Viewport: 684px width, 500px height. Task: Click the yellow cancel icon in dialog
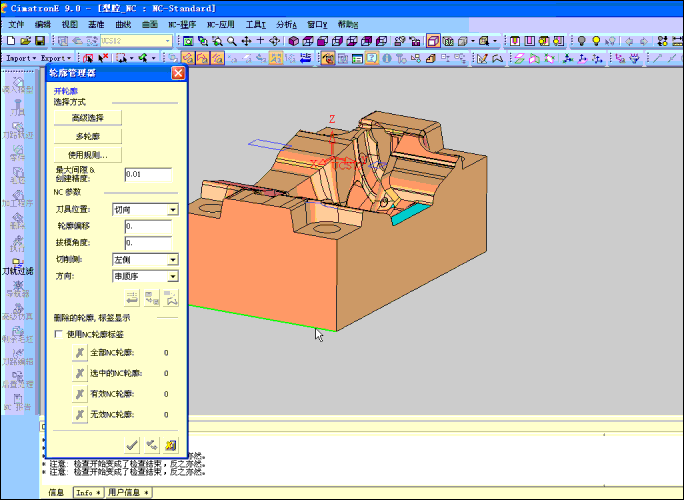click(171, 445)
